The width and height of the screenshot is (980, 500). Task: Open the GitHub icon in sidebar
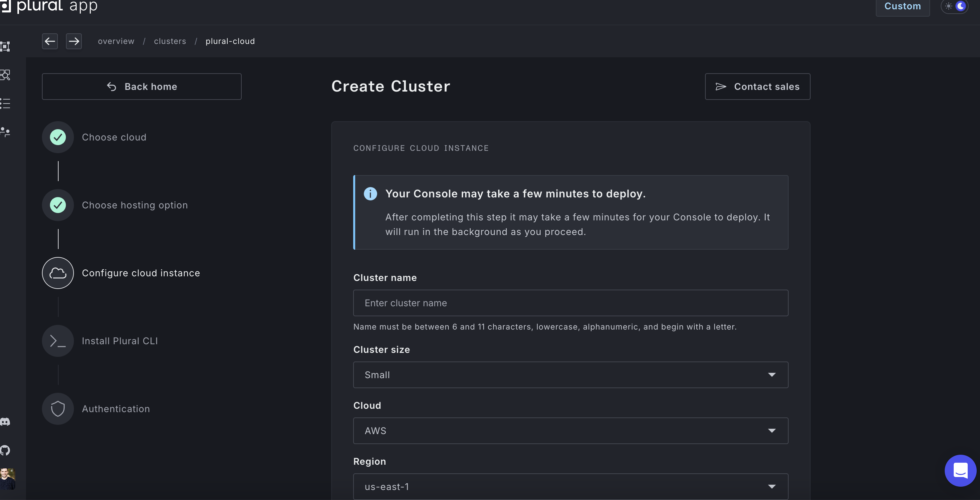pyautogui.click(x=5, y=450)
